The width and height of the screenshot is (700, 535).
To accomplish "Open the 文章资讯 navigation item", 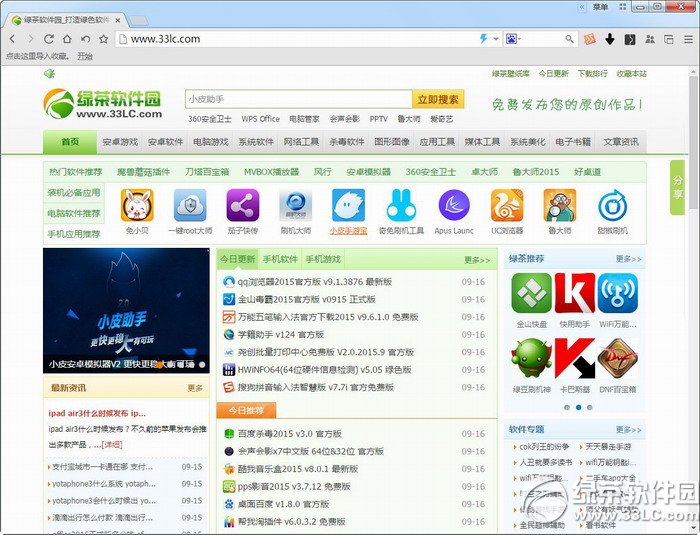I will [621, 142].
